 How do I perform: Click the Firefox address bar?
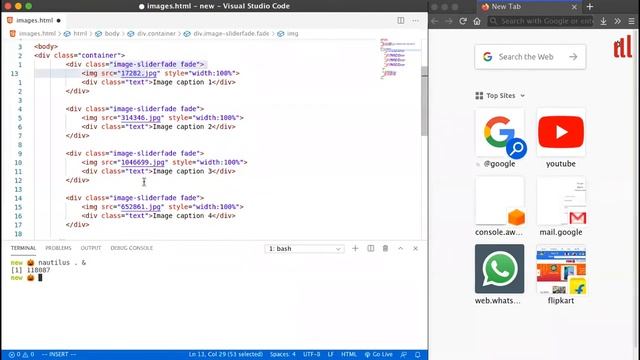point(540,21)
